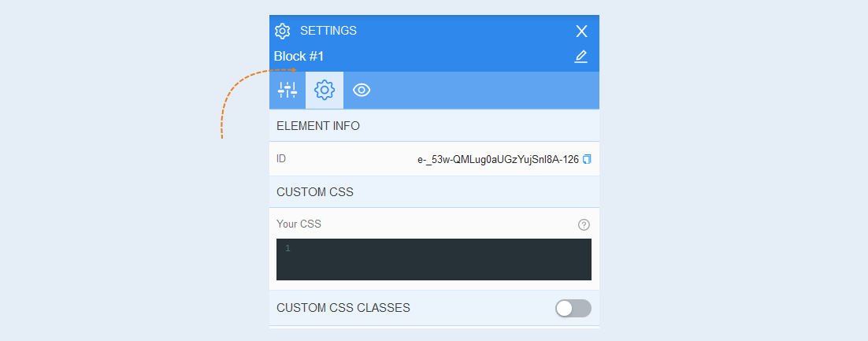Screen dimensions: 868x341
Task: Select the gear advanced settings tab
Action: pyautogui.click(x=325, y=91)
